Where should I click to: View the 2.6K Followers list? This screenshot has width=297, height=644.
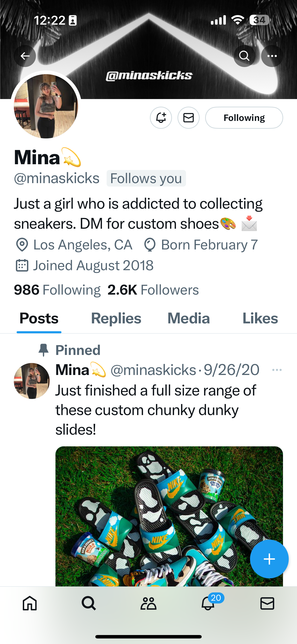153,290
